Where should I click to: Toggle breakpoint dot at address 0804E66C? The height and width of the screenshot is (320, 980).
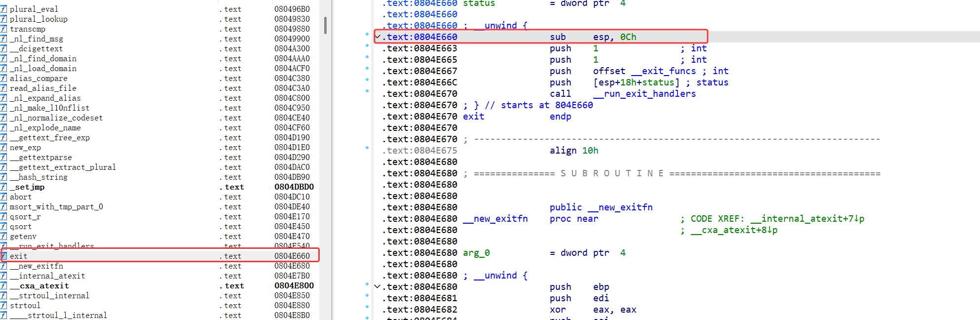[x=367, y=80]
